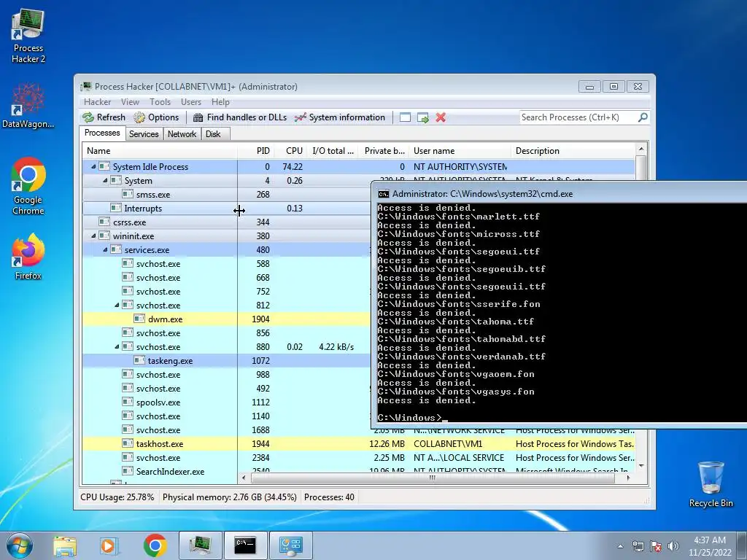Click the red X kill window icon

tap(441, 117)
